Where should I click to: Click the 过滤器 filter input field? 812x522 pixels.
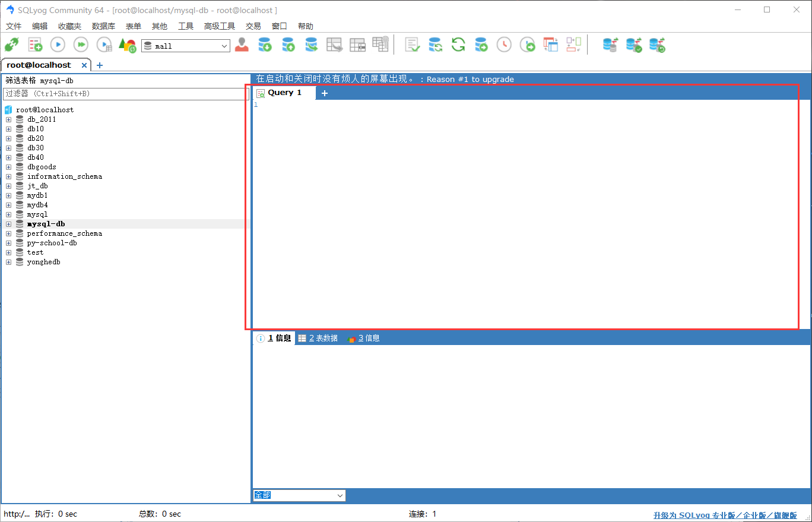[x=126, y=94]
